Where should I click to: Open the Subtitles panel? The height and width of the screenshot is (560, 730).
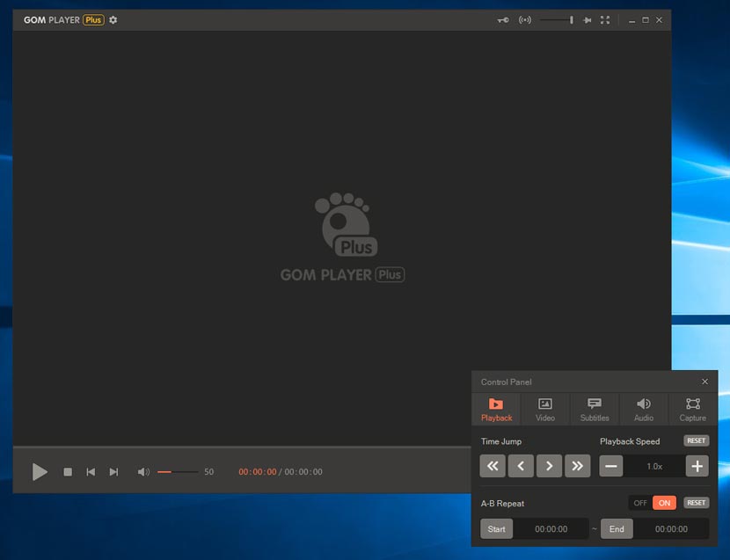tap(594, 409)
